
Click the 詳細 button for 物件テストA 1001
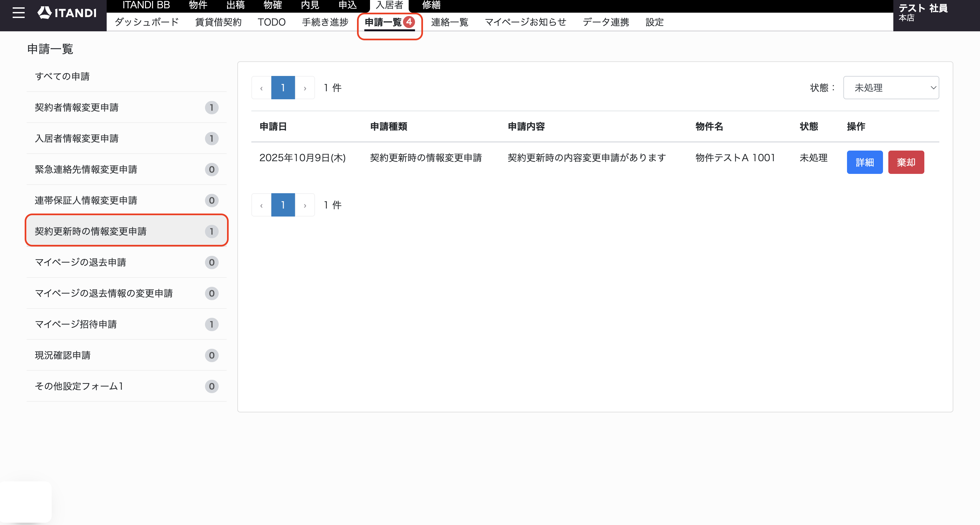pyautogui.click(x=865, y=162)
